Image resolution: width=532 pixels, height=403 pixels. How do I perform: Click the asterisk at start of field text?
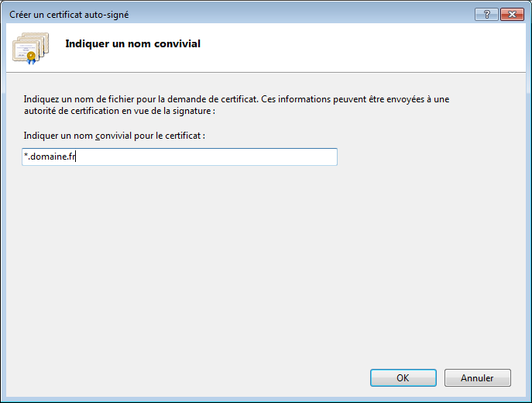coord(26,156)
